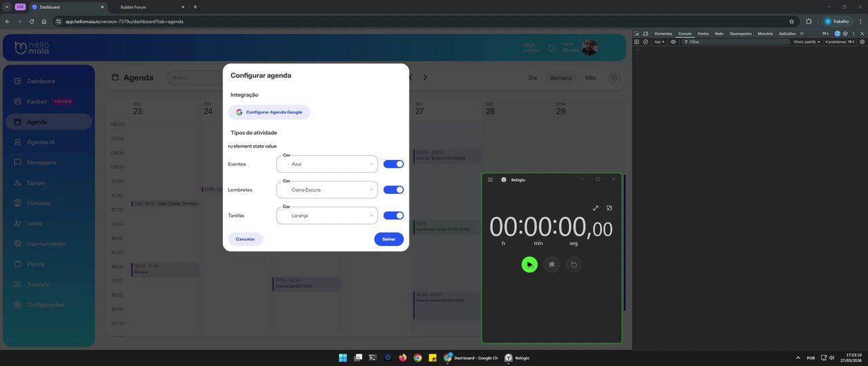Click the hello maia logo

pos(32,47)
